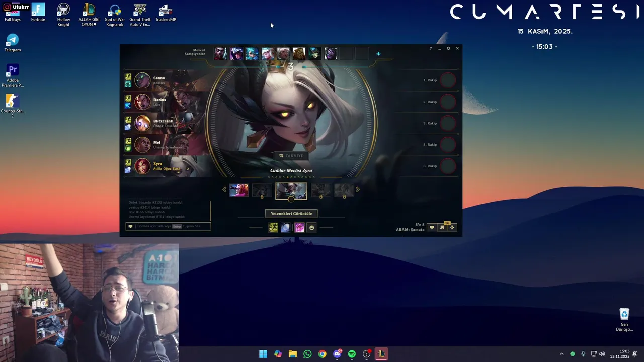
Task: Click Darius's champion portrait
Action: pos(142,102)
